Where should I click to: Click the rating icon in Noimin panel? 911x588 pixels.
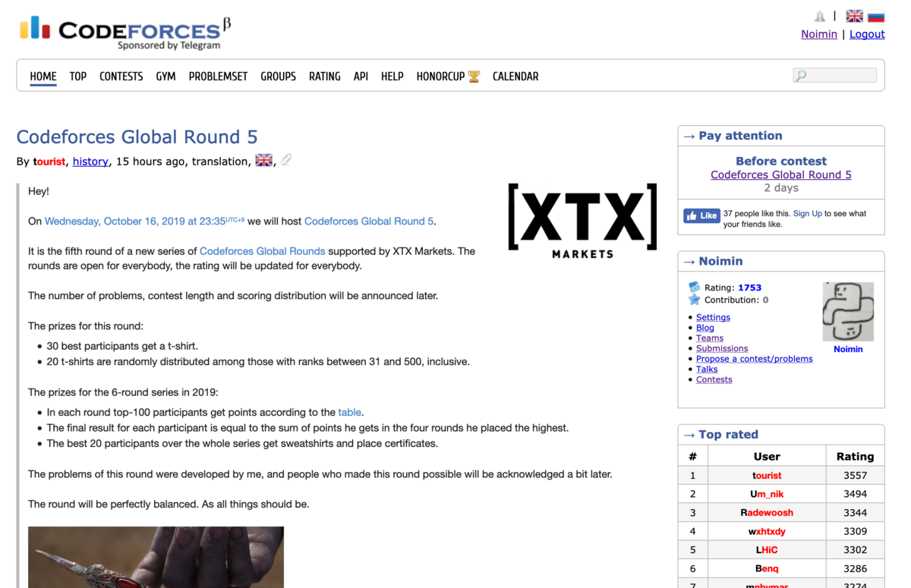click(x=694, y=287)
